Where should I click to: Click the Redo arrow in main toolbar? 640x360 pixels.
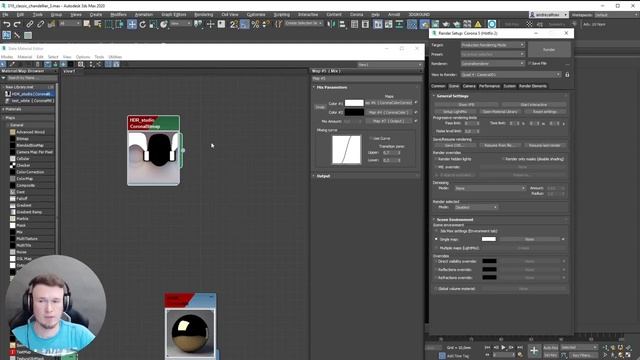pos(17,24)
